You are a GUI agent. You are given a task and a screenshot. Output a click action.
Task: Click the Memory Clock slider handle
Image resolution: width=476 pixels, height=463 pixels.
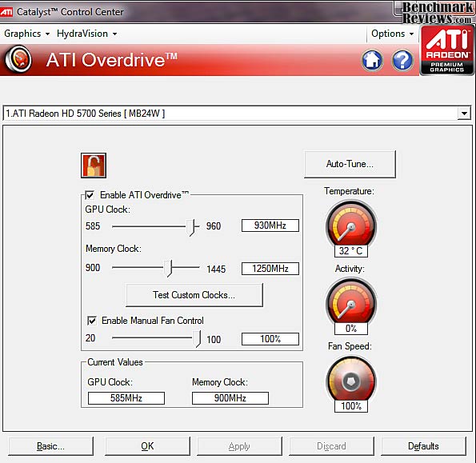click(x=168, y=268)
